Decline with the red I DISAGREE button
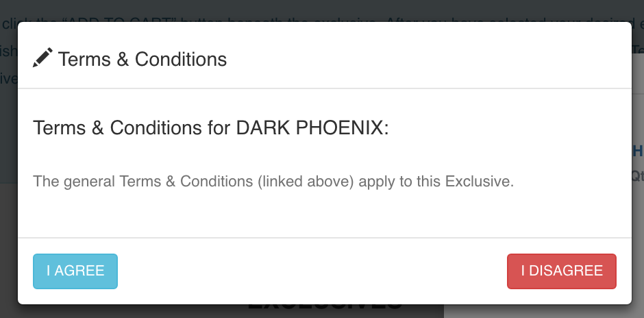644x318 pixels. [x=562, y=271]
